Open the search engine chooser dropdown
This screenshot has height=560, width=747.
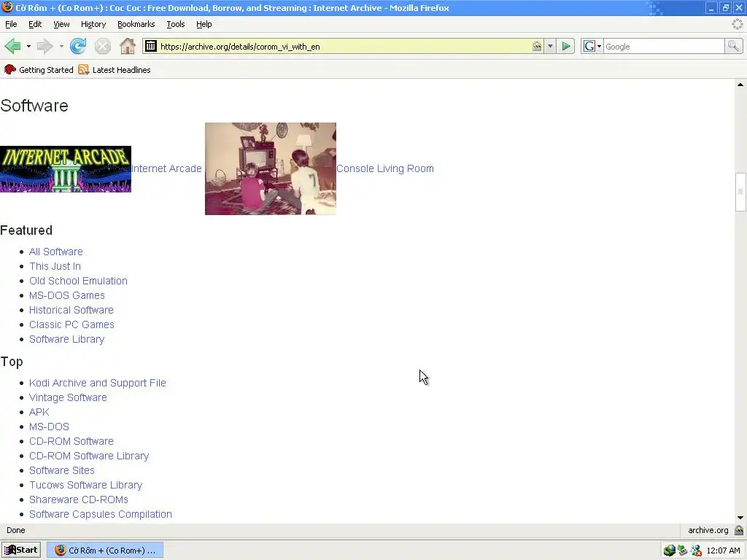click(599, 46)
